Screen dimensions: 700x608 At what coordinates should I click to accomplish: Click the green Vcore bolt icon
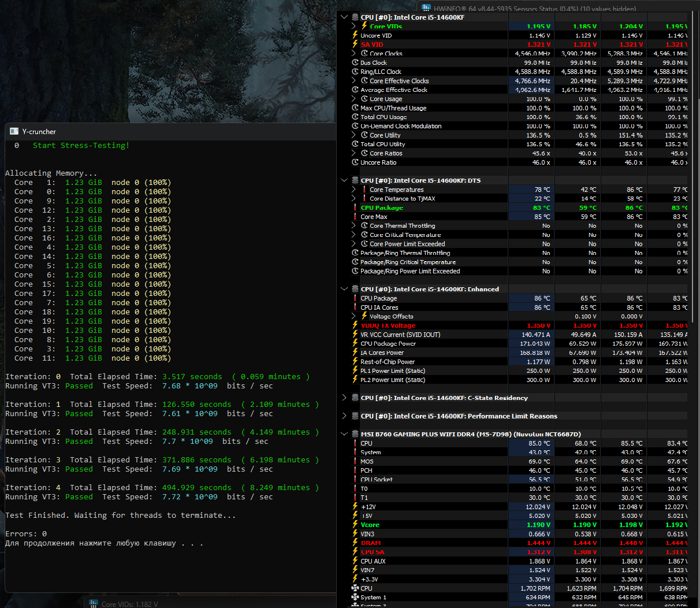tap(355, 525)
